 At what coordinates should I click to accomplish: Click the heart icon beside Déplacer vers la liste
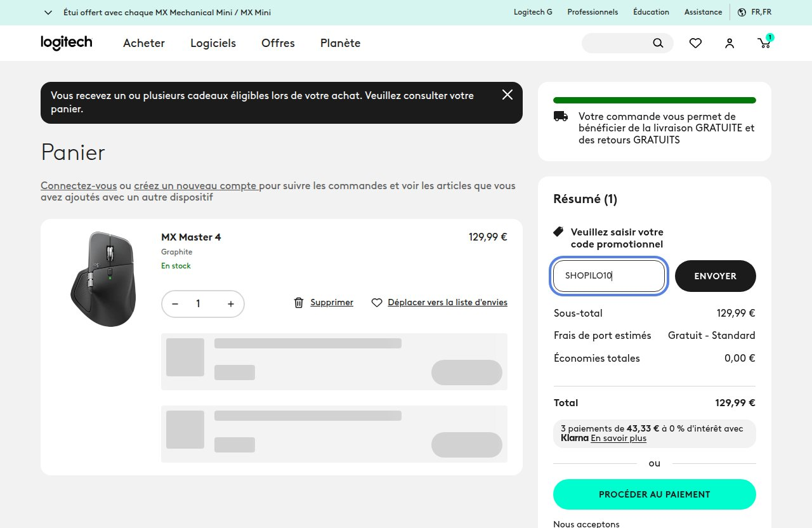[377, 303]
